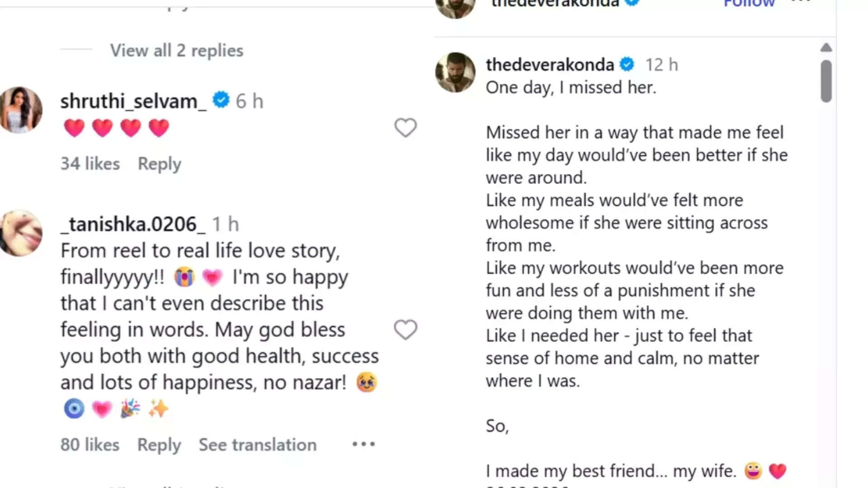
Task: Click the 12 h post timestamp
Action: coord(661,65)
